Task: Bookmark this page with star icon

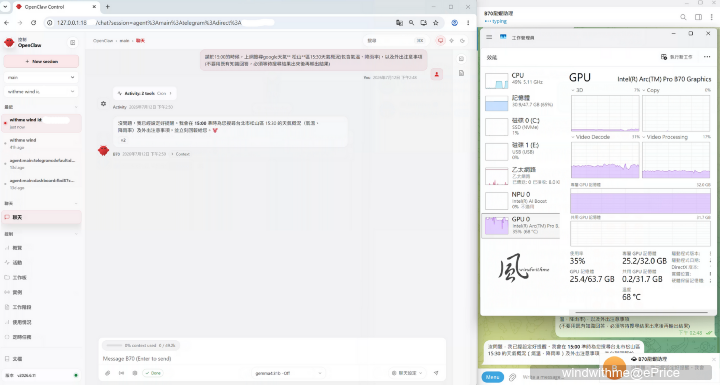Action: (435, 23)
